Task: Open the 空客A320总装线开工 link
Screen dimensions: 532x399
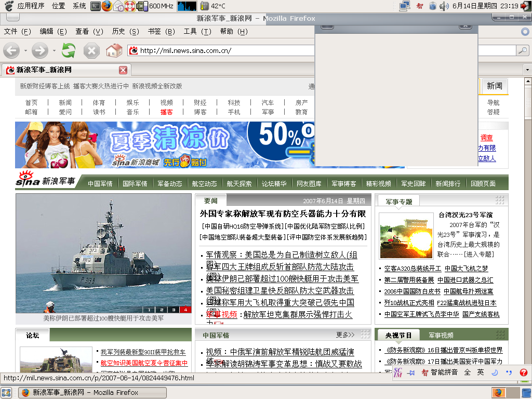Action: pyautogui.click(x=413, y=269)
